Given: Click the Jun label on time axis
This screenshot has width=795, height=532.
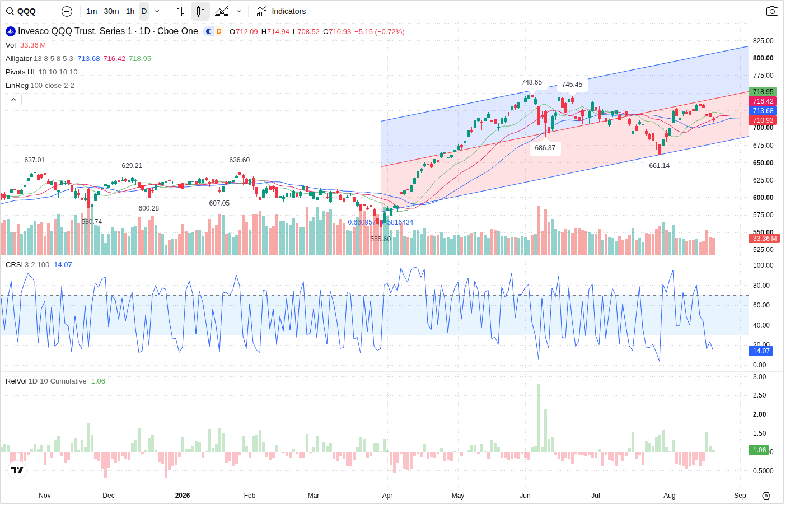Looking at the screenshot, I should click(525, 496).
